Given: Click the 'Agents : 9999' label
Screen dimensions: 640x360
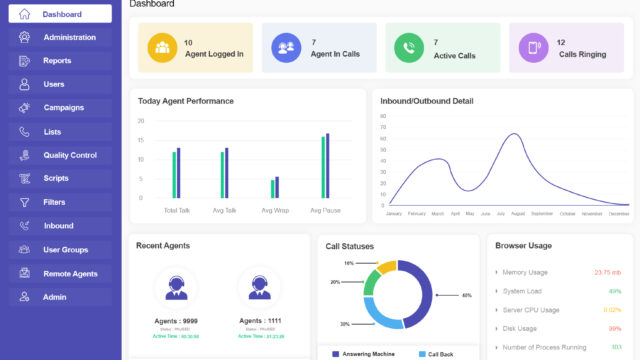Looking at the screenshot, I should point(176,321).
